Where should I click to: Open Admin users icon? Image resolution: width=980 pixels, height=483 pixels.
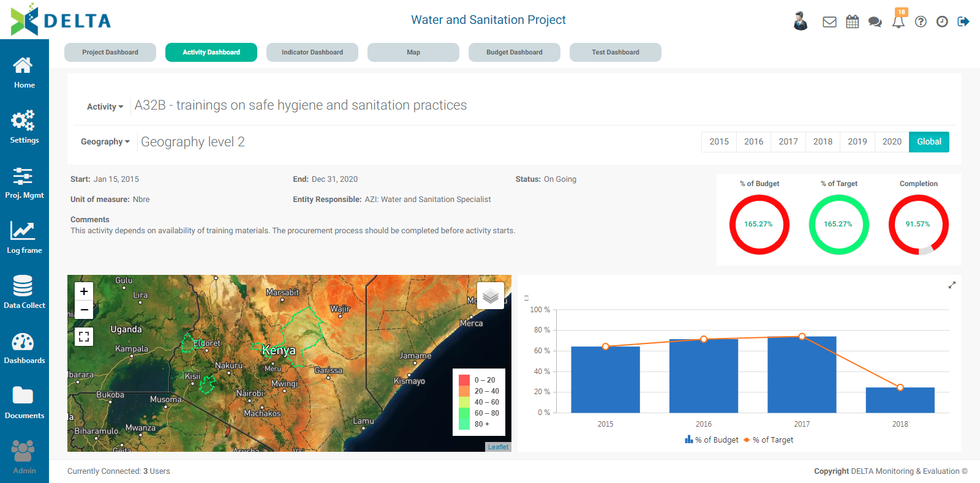(x=24, y=458)
